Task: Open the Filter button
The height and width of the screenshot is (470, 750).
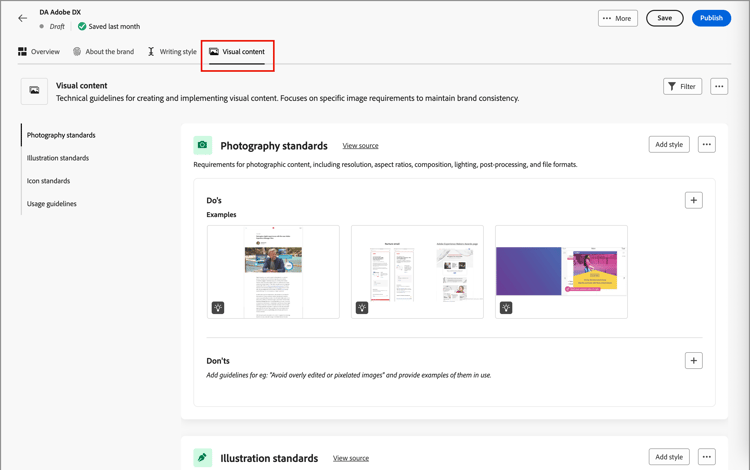Action: coord(682,87)
